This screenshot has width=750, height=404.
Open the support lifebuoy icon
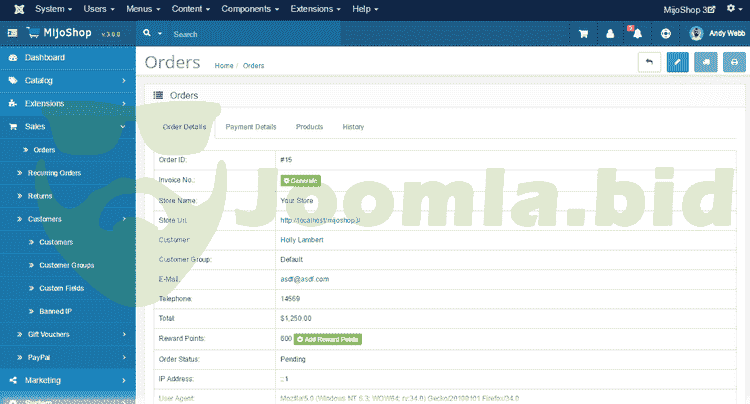pyautogui.click(x=666, y=33)
